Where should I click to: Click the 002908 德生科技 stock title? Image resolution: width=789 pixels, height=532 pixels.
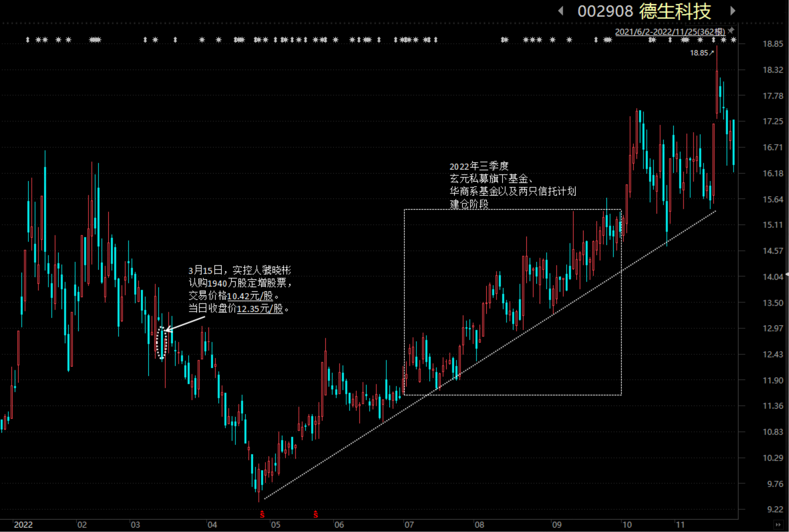(x=644, y=11)
